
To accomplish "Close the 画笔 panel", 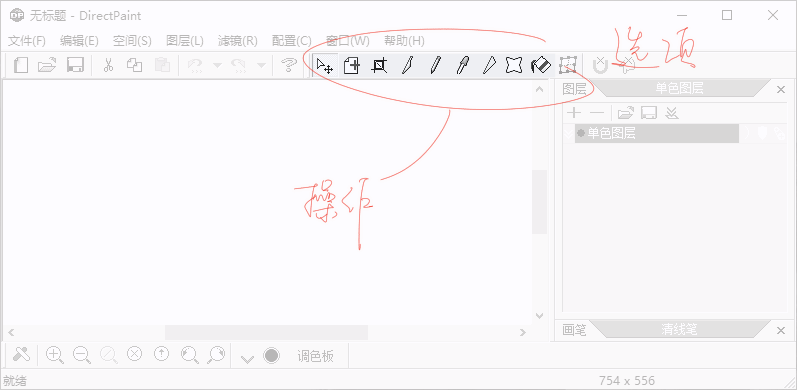I will click(781, 331).
